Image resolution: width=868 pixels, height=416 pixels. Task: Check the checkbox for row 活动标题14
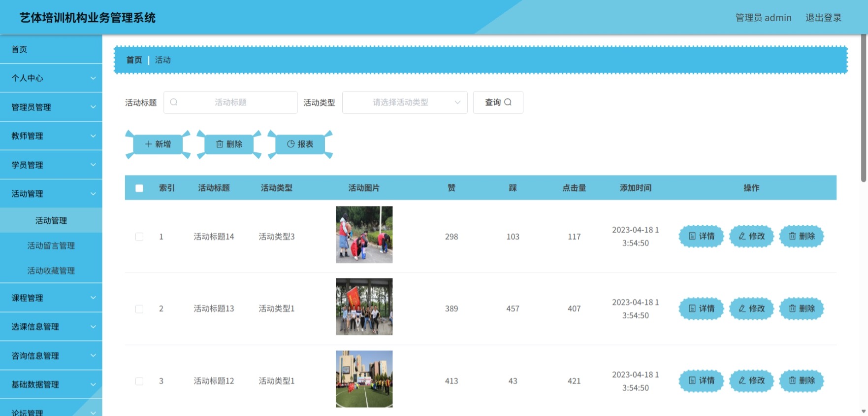coord(139,237)
